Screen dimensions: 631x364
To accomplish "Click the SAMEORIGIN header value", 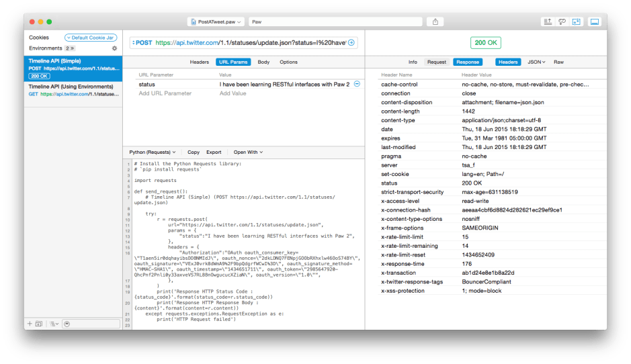I will pos(480,228).
